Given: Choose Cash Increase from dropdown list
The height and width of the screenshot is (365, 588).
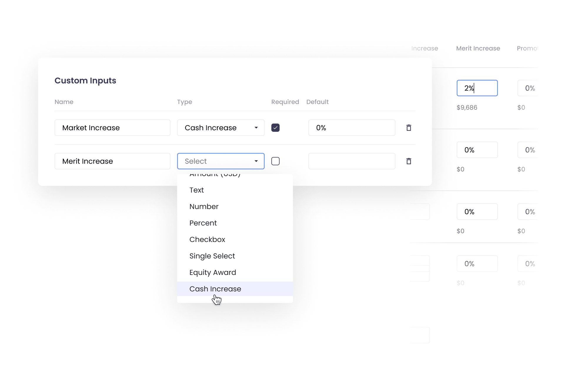Looking at the screenshot, I should coord(215,289).
